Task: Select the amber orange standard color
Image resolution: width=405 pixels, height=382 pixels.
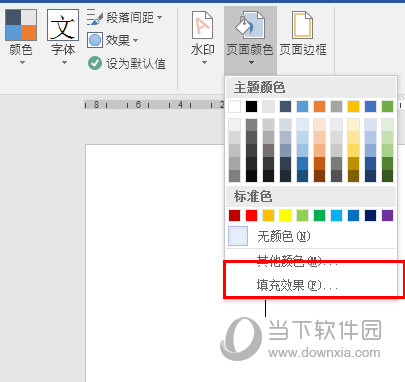Action: click(x=269, y=215)
